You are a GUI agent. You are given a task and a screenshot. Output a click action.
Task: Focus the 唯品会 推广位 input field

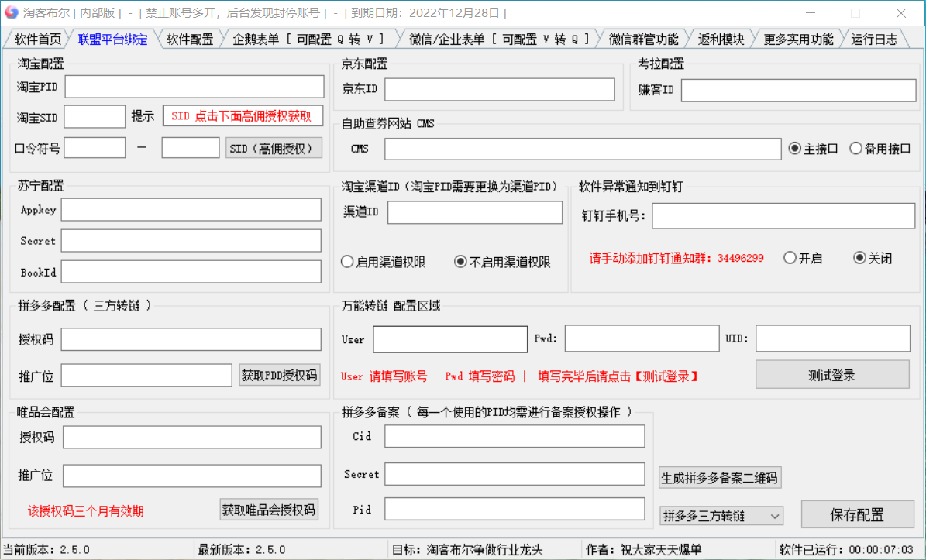click(192, 476)
